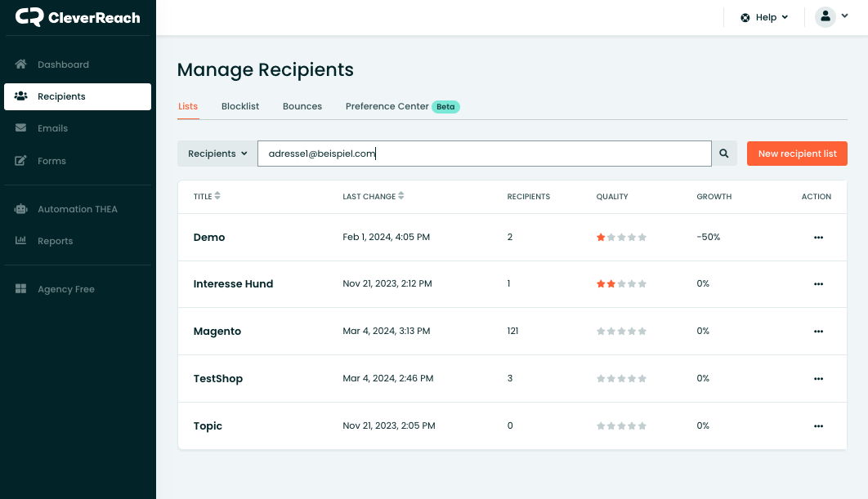The height and width of the screenshot is (499, 868).
Task: Open the Help dropdown menu
Action: coord(764,17)
